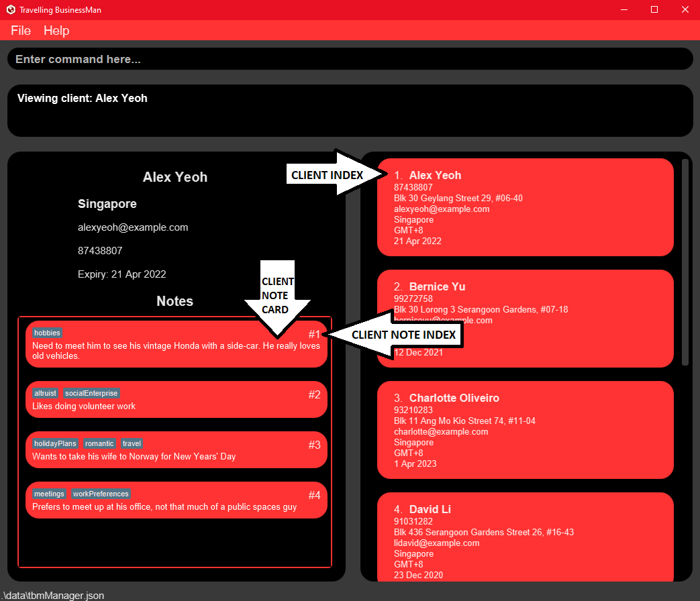Click the charlotte@example.com email
Image resolution: width=700 pixels, height=601 pixels.
point(441,431)
